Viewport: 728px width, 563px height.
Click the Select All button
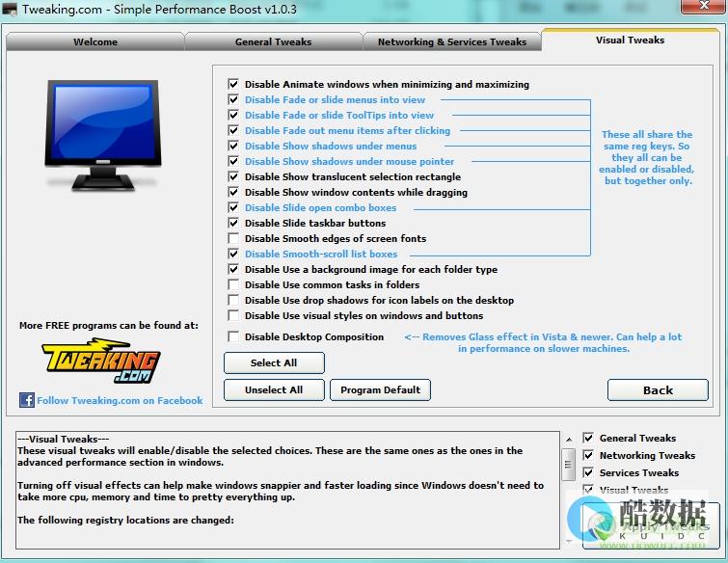274,362
